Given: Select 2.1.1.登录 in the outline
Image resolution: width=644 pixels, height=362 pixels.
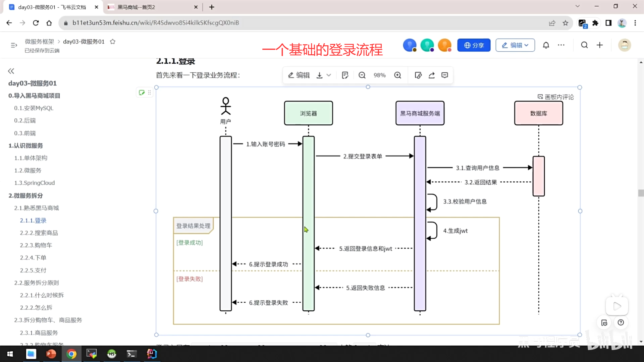Looking at the screenshot, I should (33, 220).
